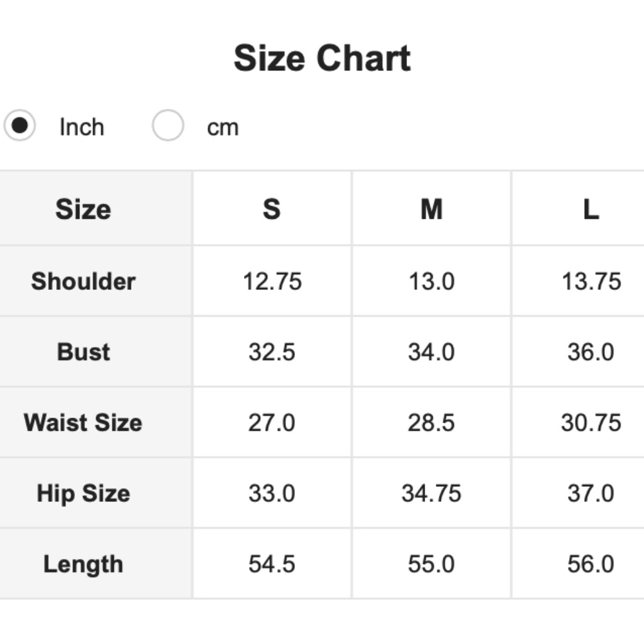This screenshot has height=644, width=644.
Task: Click the 56.0 length value for L
Action: [x=591, y=565]
